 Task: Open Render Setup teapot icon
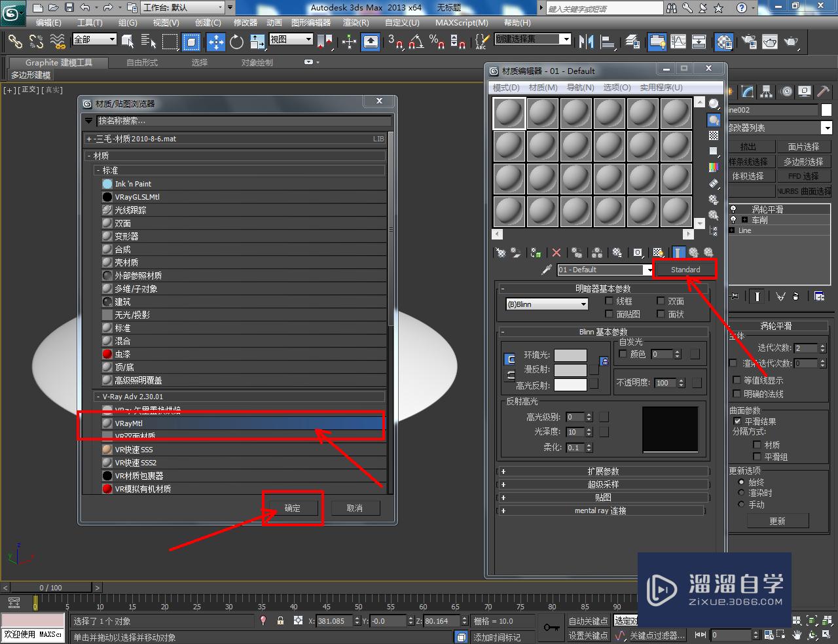pyautogui.click(x=748, y=42)
